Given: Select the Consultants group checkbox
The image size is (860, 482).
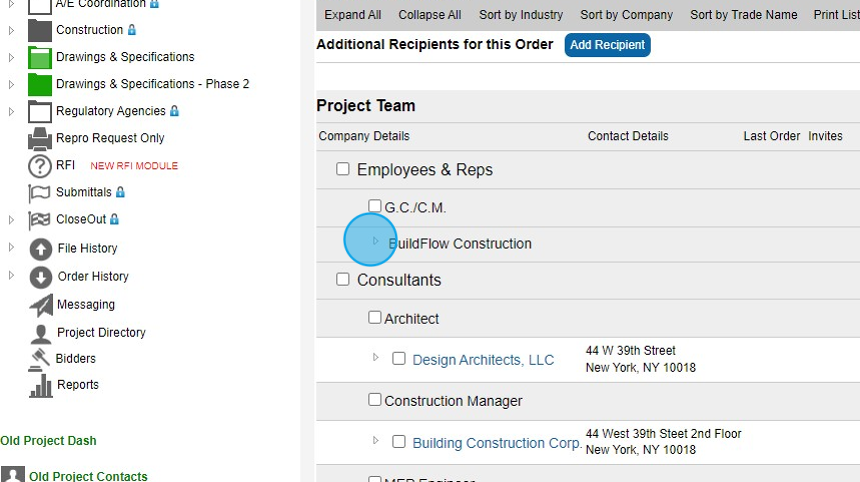Looking at the screenshot, I should (343, 279).
